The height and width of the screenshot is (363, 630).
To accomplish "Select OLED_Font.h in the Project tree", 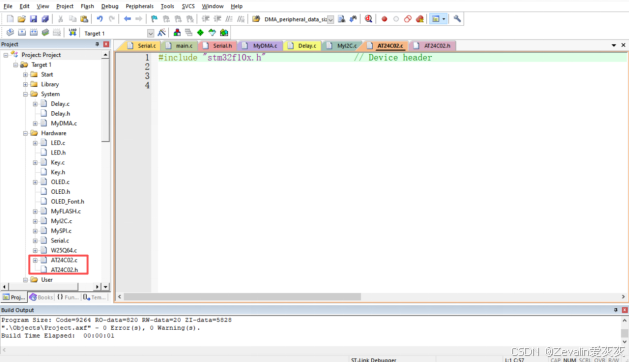I will point(67,201).
